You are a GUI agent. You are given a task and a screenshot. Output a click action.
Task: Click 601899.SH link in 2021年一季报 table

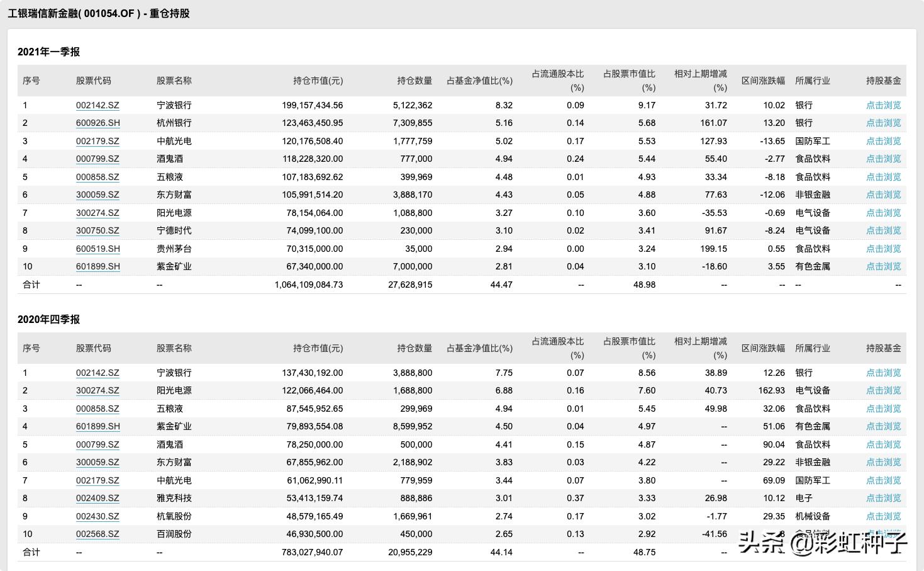tap(97, 266)
